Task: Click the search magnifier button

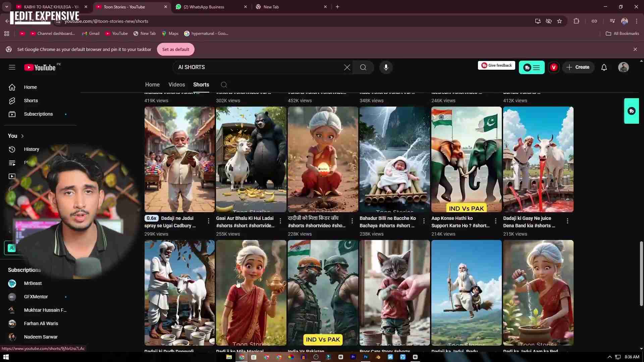Action: pyautogui.click(x=363, y=67)
